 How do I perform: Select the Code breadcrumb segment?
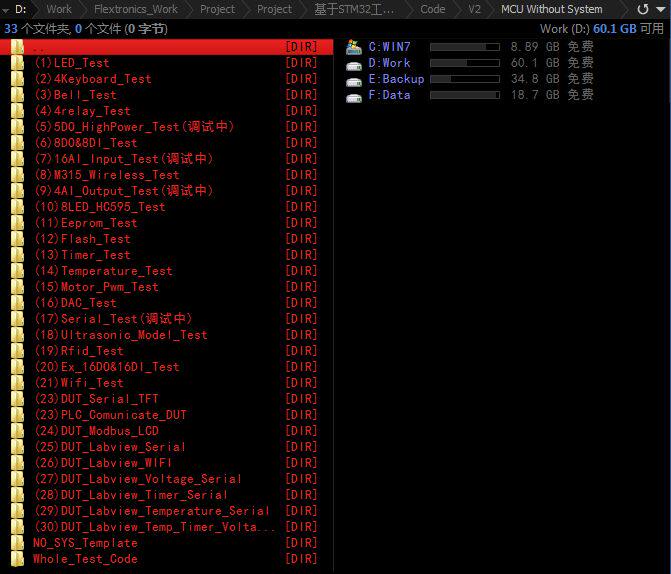[433, 9]
